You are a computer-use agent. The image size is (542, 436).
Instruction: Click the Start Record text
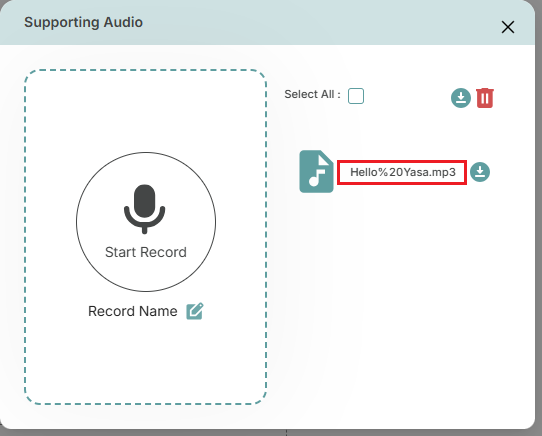146,252
